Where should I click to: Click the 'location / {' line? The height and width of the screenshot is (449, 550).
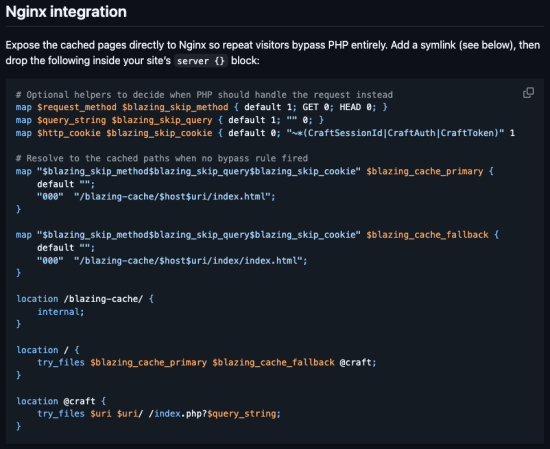point(48,350)
